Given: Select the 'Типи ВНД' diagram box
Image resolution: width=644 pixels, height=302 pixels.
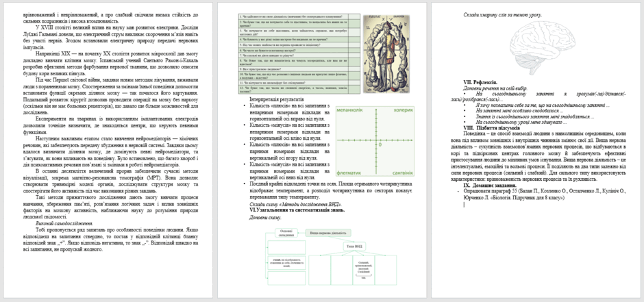Looking at the screenshot, I should point(354,247).
